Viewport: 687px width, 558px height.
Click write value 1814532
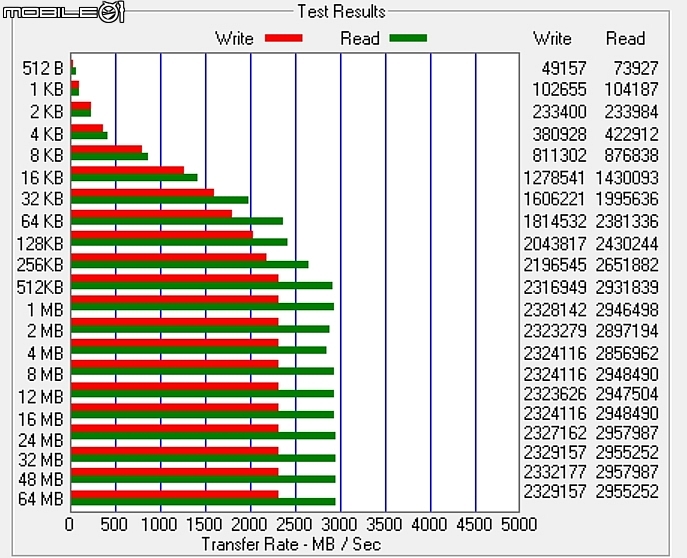click(x=555, y=221)
